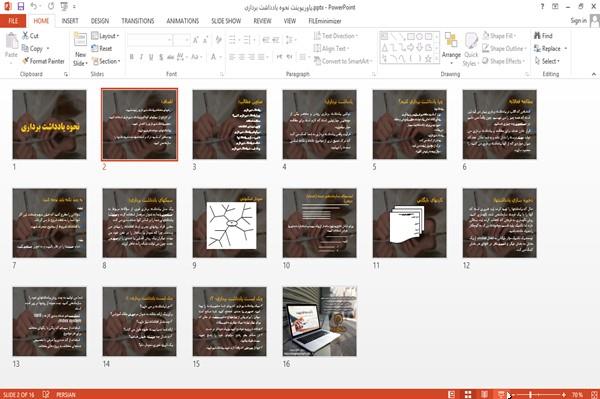Expand Shape Outline options
Image resolution: width=600 pixels, height=399 pixels.
point(504,49)
